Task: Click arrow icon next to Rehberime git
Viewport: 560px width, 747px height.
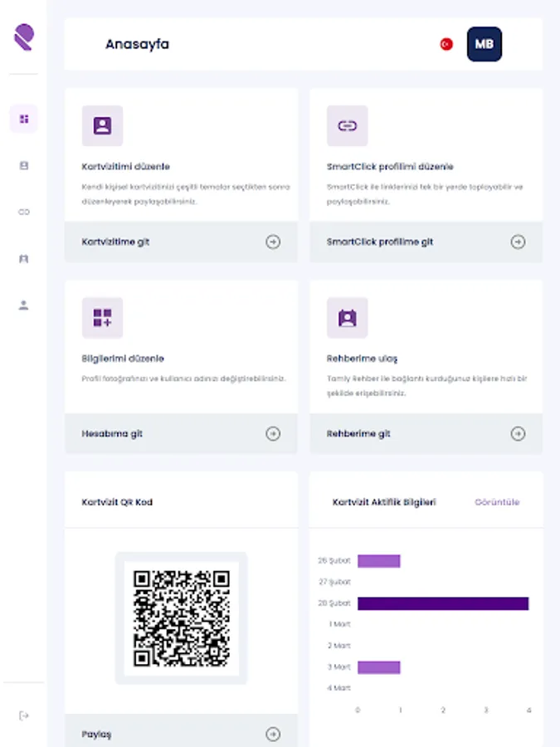Action: click(x=518, y=433)
